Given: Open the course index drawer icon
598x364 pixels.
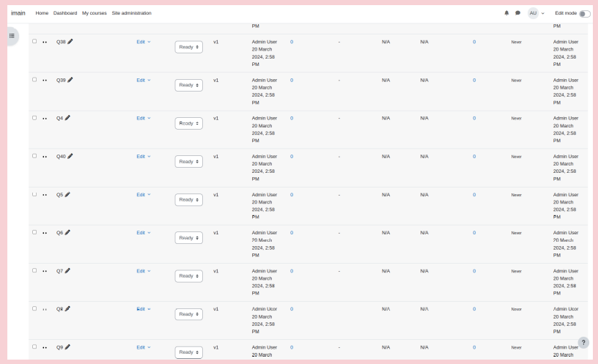Looking at the screenshot, I should coord(12,36).
